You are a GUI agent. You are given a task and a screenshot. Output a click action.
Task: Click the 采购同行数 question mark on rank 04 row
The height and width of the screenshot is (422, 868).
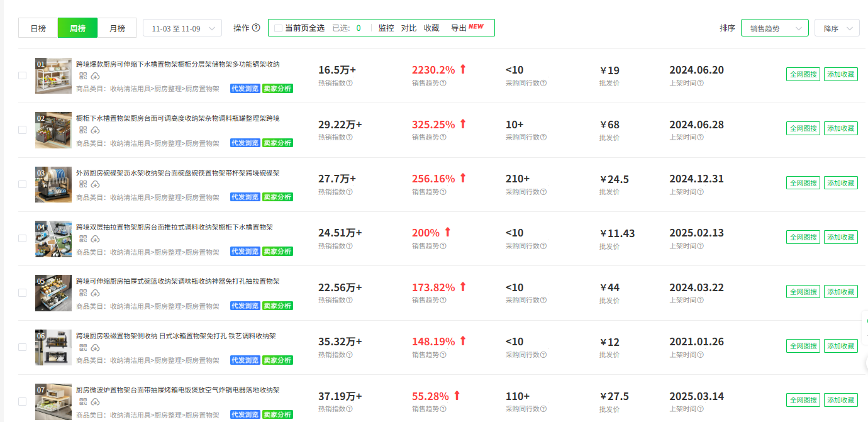tap(543, 246)
